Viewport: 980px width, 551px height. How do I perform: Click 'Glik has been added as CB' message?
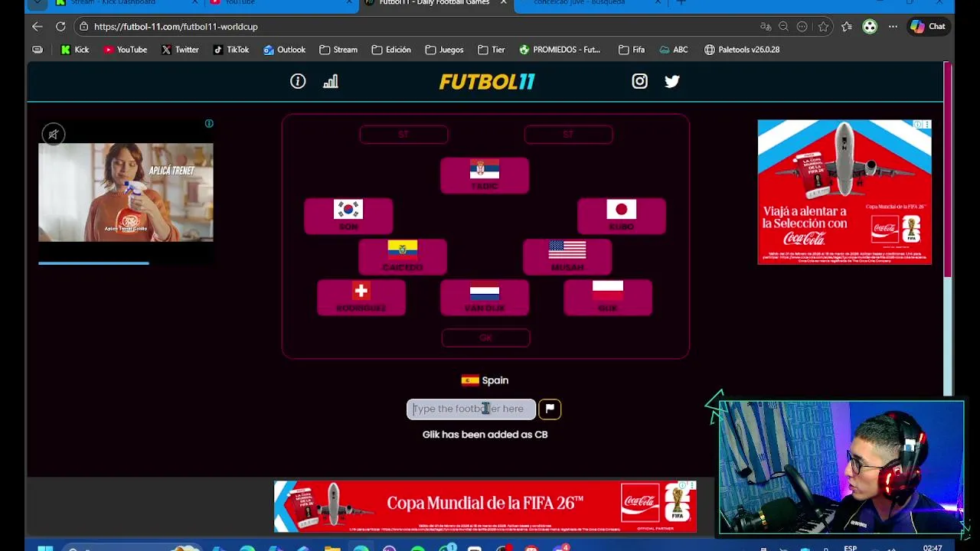coord(485,435)
